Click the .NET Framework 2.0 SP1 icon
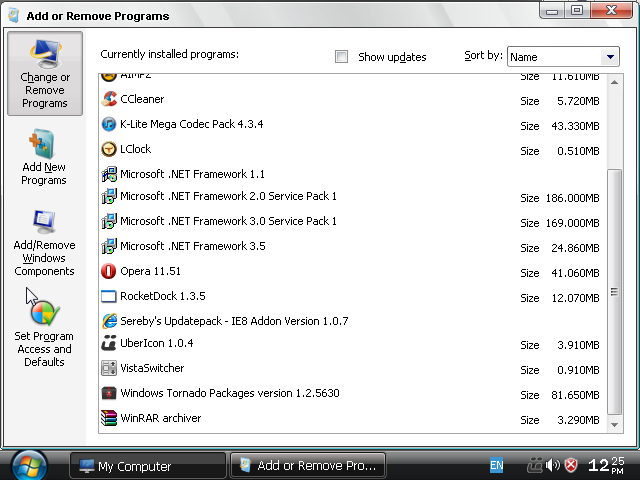The image size is (640, 480). click(109, 196)
